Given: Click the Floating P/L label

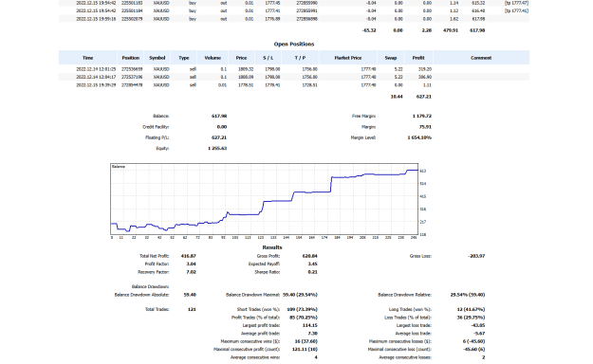Looking at the screenshot, I should click(x=157, y=137).
